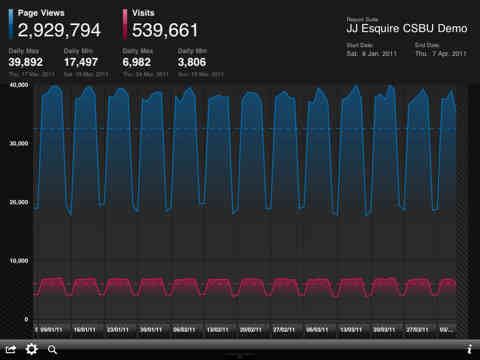Open the info icon at bottom right
480x360 pixels.
click(x=469, y=349)
